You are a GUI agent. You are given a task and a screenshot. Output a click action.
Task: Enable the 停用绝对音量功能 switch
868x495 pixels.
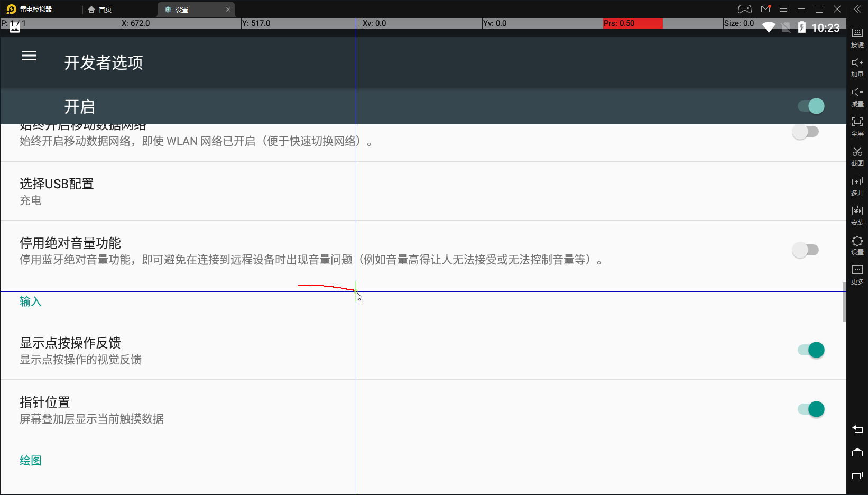click(x=805, y=250)
